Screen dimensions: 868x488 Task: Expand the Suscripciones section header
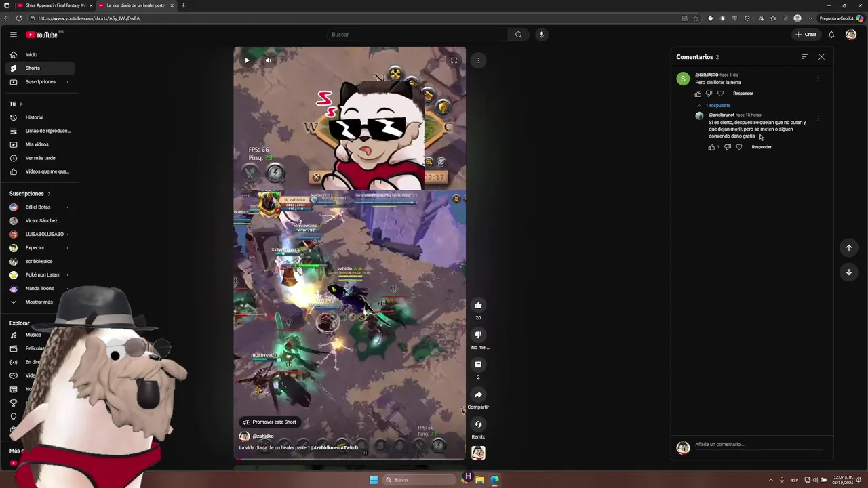point(30,194)
